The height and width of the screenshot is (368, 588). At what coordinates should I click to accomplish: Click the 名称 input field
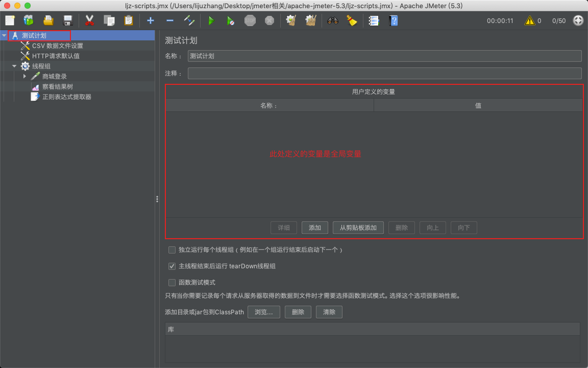click(383, 56)
